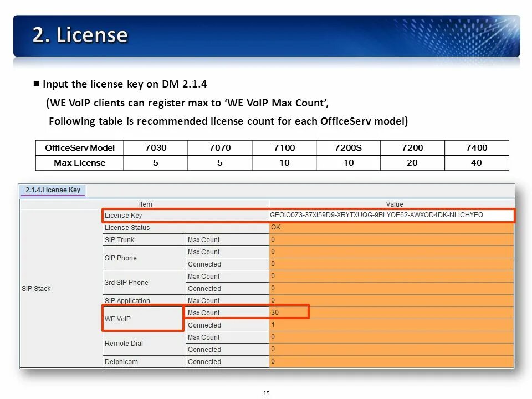Select the WE VoIP item cell
532x399 pixels.
[143, 319]
